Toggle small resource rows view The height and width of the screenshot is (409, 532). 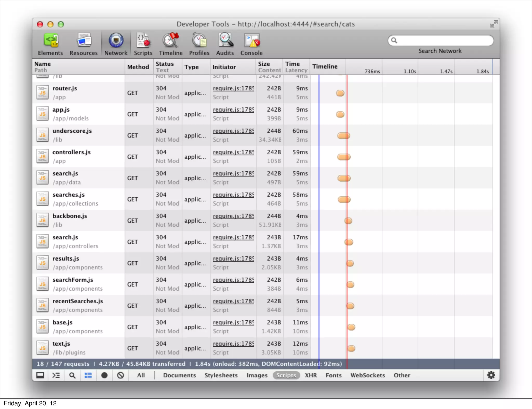[88, 375]
